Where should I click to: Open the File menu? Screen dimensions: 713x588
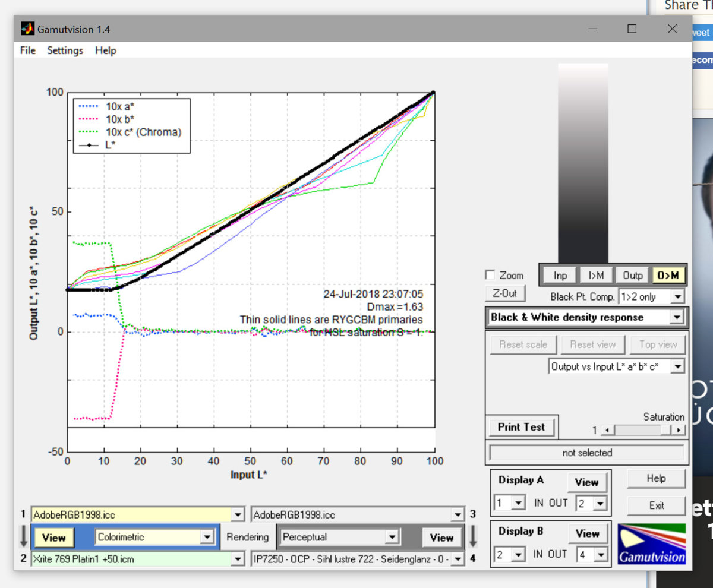click(x=28, y=50)
